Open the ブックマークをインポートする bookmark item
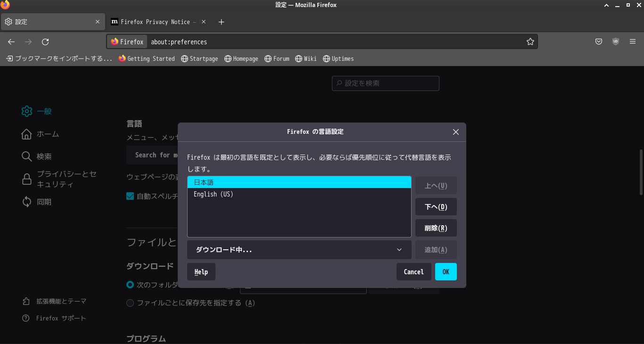 [x=59, y=59]
